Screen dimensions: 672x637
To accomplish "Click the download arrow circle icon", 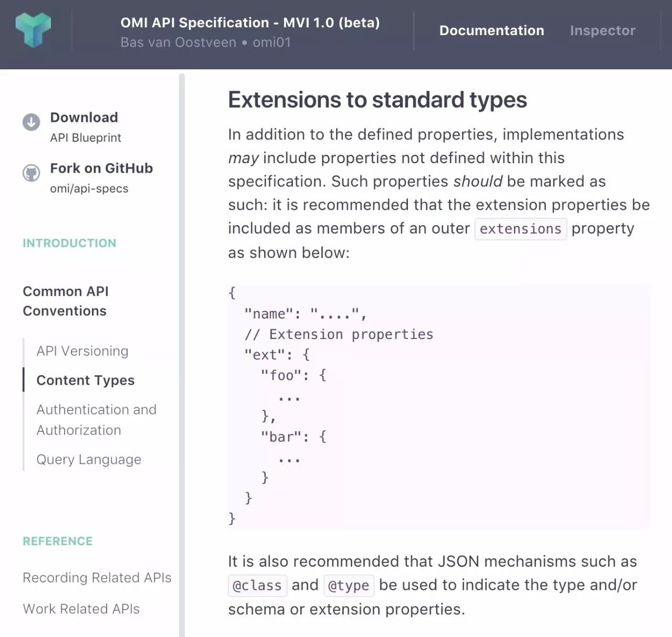I will point(31,122).
